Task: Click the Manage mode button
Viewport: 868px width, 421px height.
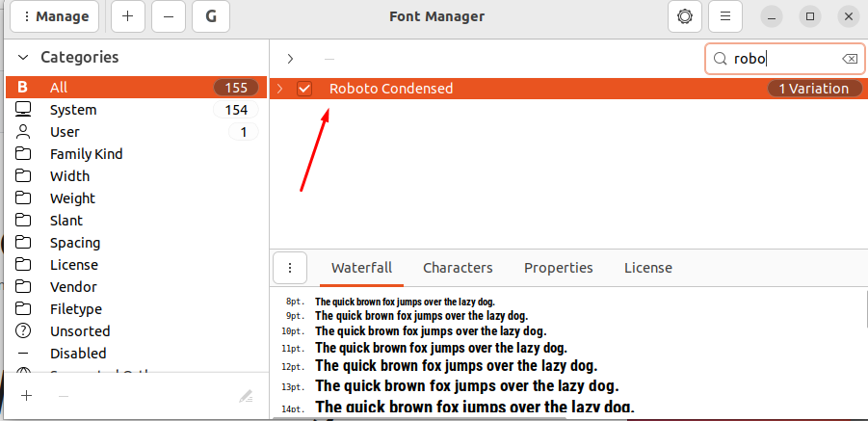Action: (x=54, y=16)
